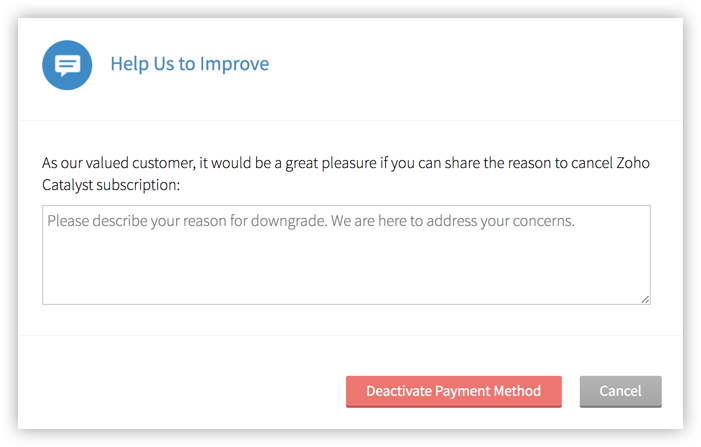Focus the cancellation reason text area
This screenshot has height=447, width=701.
point(346,255)
